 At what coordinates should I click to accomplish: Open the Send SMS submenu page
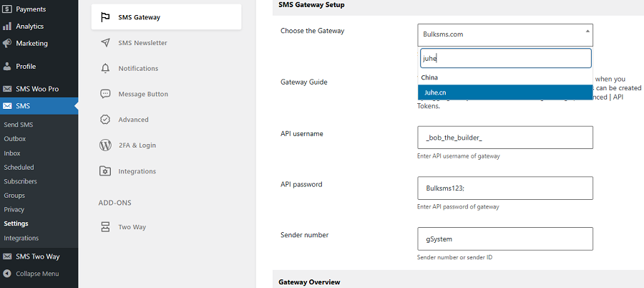(x=19, y=125)
